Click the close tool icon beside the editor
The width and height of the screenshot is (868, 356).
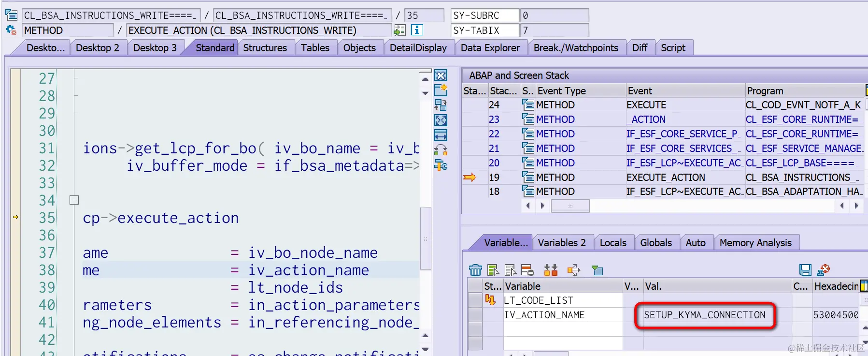[441, 75]
